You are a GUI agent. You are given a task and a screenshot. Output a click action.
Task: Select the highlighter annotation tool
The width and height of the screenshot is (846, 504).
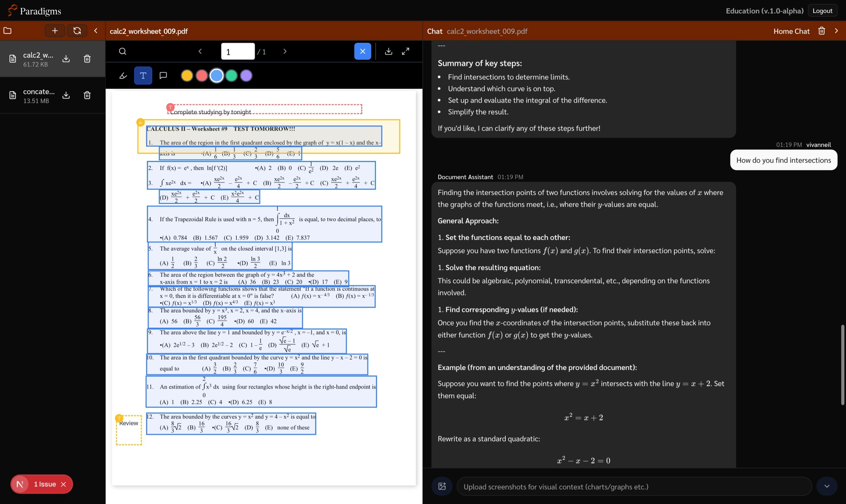pos(123,75)
